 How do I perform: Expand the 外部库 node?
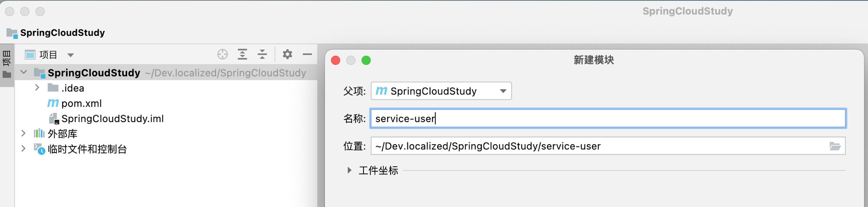(23, 134)
